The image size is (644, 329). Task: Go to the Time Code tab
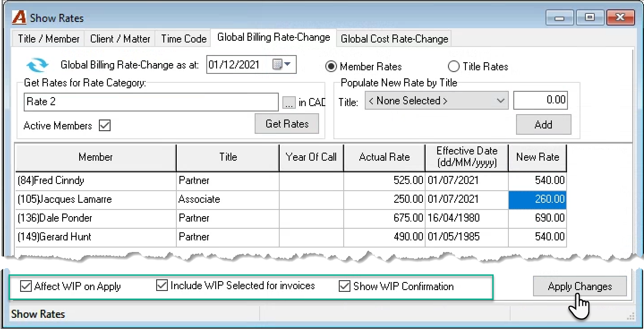click(x=183, y=39)
